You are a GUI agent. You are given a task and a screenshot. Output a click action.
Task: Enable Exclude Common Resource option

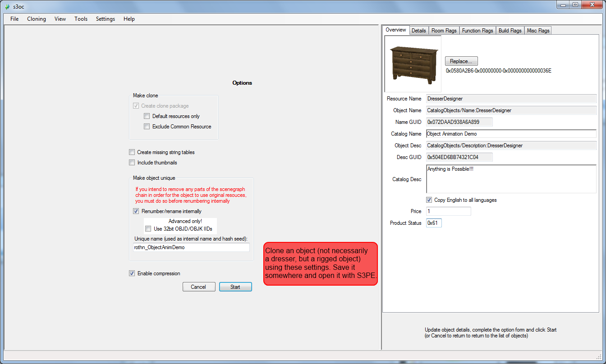pyautogui.click(x=147, y=127)
